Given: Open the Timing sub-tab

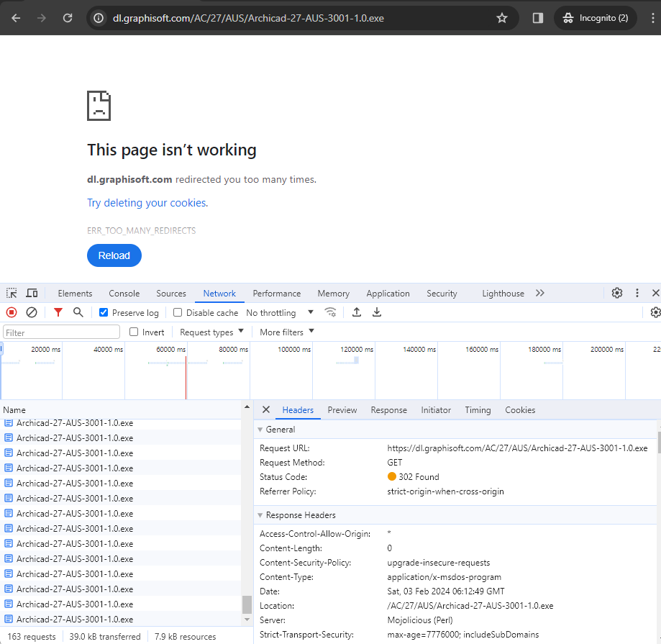Looking at the screenshot, I should click(x=478, y=410).
